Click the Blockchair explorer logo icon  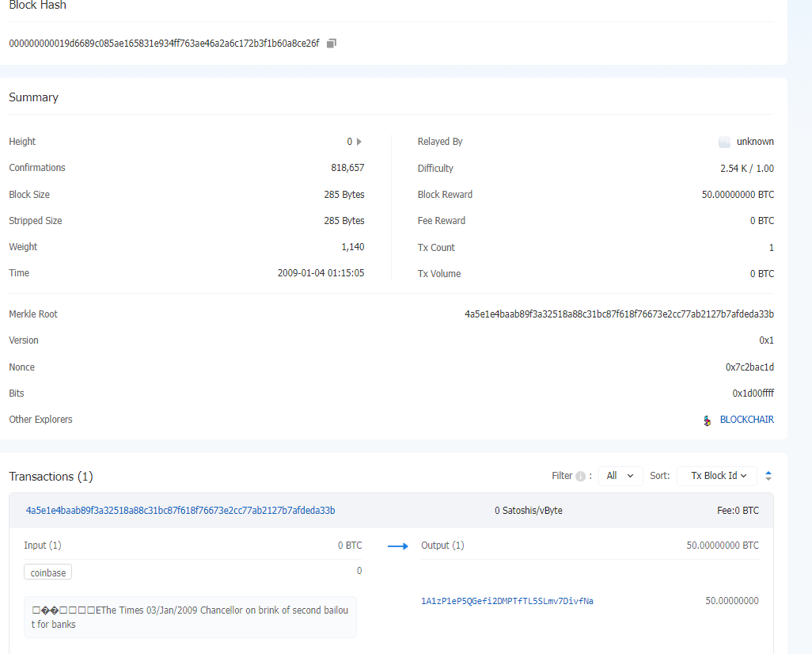[x=708, y=420]
